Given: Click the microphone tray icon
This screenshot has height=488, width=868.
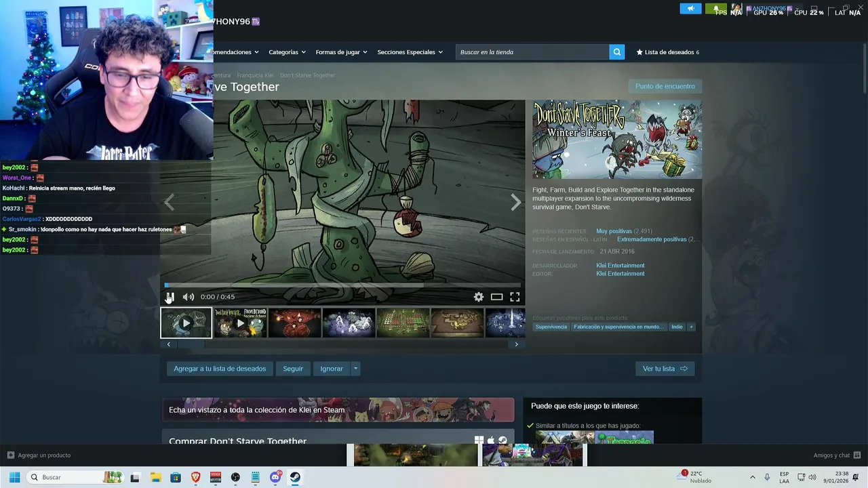Looking at the screenshot, I should click(x=767, y=477).
